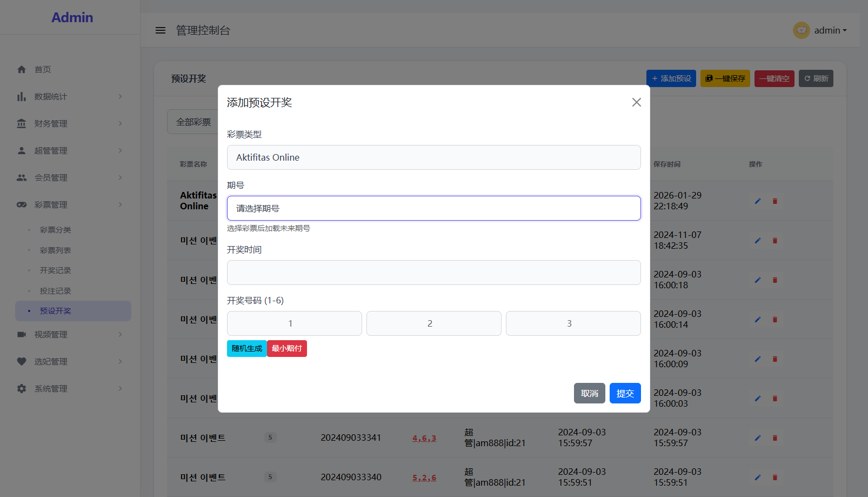Open 开奖记录 from the sidebar submenu
This screenshot has width=868, height=497.
pos(55,270)
